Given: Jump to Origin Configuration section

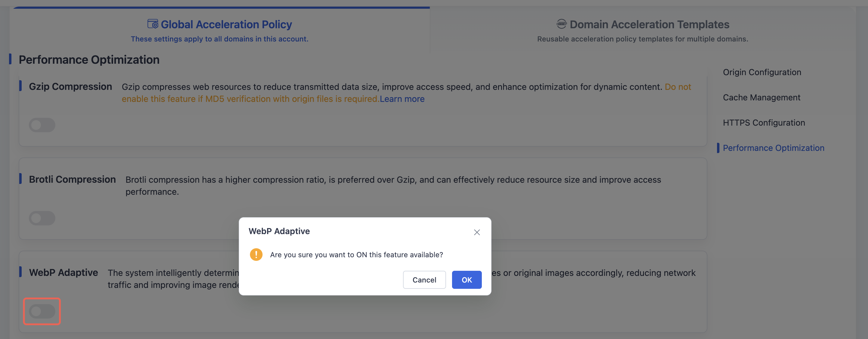Looking at the screenshot, I should [762, 72].
